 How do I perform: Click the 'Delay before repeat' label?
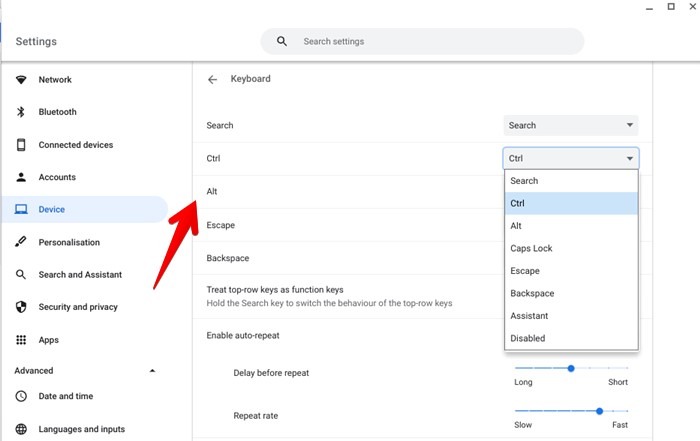click(x=271, y=373)
